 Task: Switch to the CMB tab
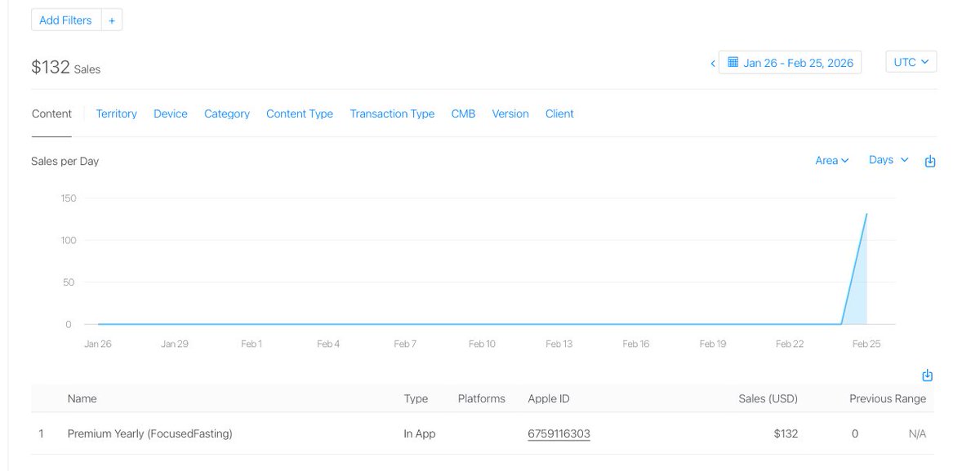[463, 113]
